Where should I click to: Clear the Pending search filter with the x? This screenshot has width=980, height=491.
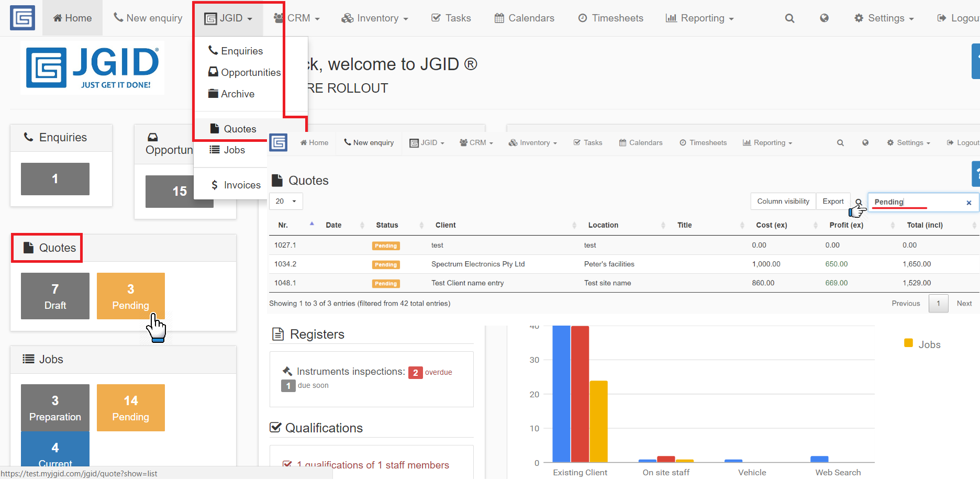(x=969, y=203)
